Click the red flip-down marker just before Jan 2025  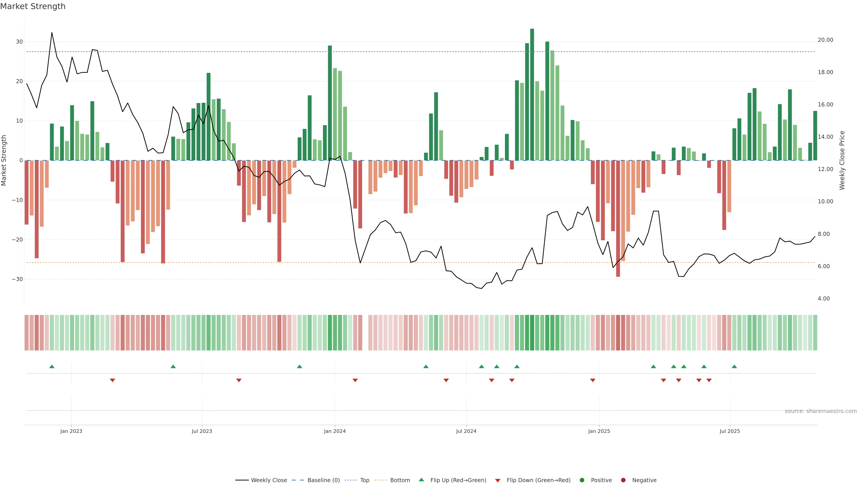[x=593, y=380]
